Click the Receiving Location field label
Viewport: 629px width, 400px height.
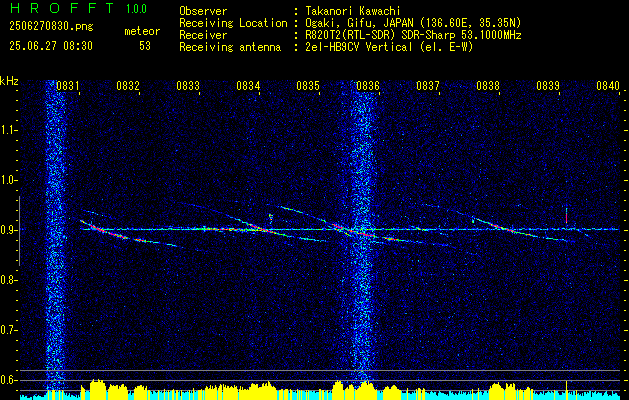point(233,23)
